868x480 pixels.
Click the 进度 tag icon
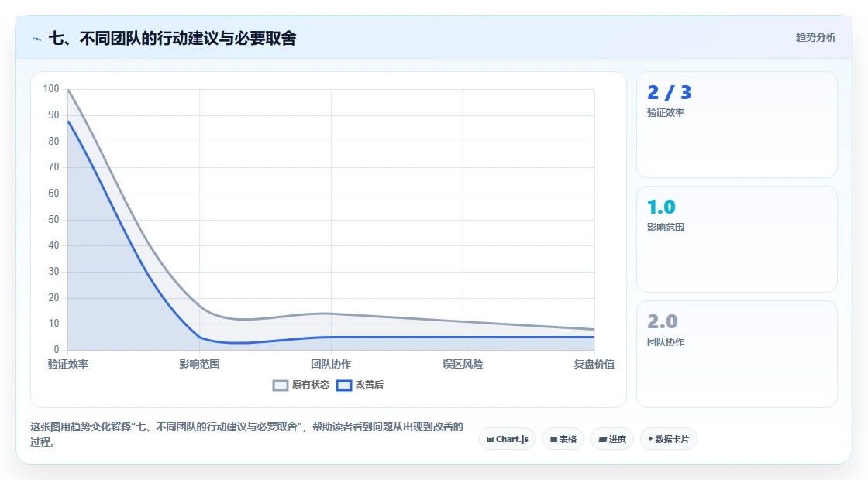tap(603, 440)
